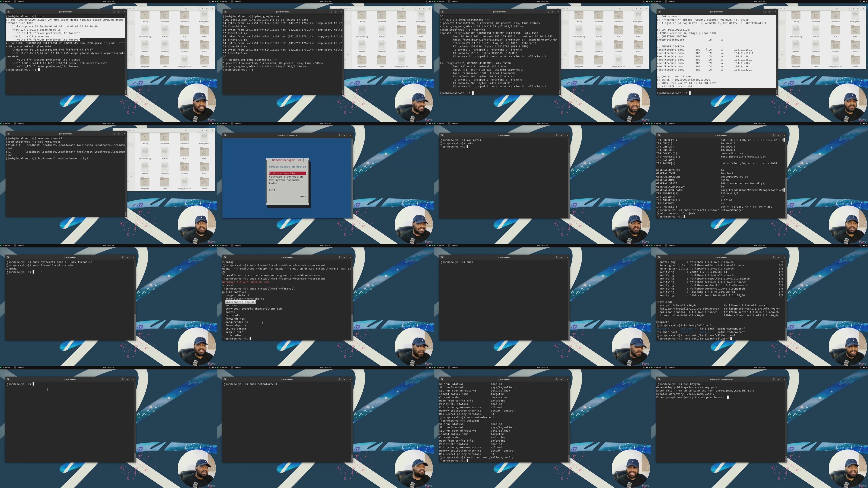Click 'Enter passphrase (empty for no passphrase):' prompt

[690, 397]
